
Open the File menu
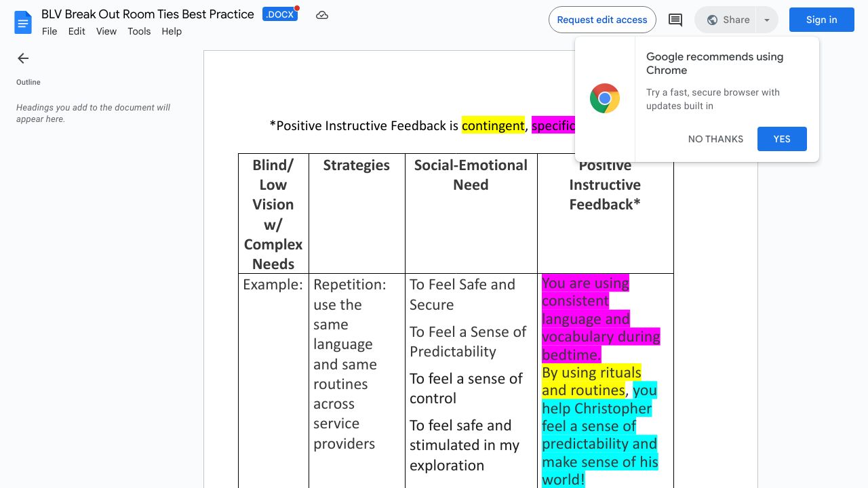(50, 31)
